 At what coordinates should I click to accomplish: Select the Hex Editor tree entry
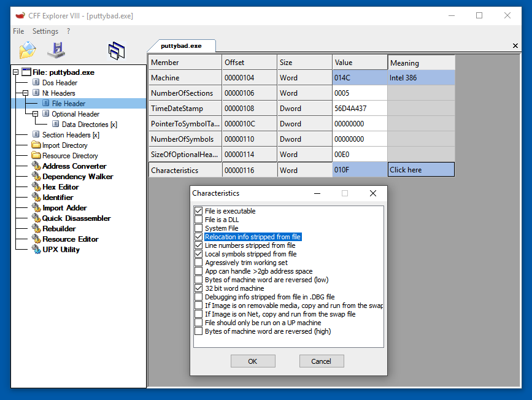pos(61,187)
